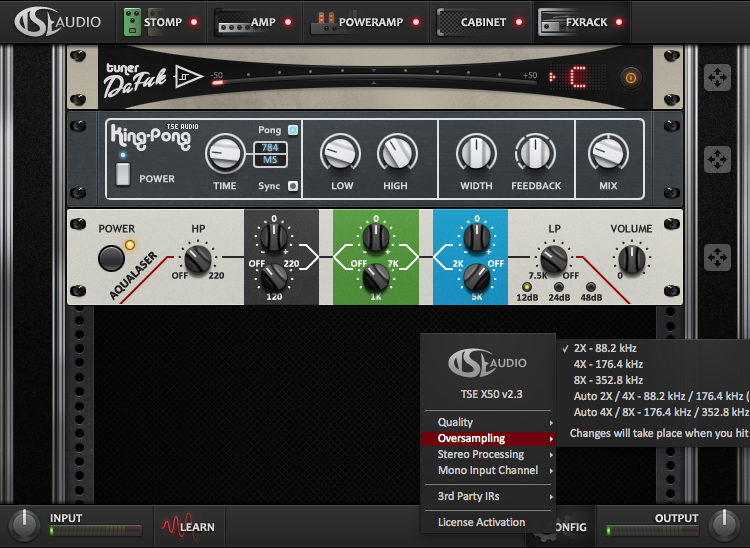Expand the Quality submenu
Screen dimensions: 750x548
(x=488, y=422)
